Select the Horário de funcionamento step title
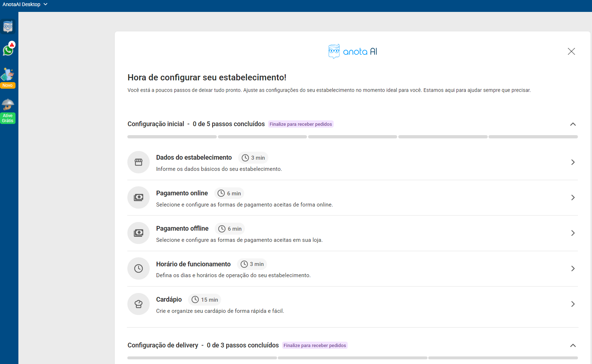The height and width of the screenshot is (364, 592). click(x=193, y=264)
